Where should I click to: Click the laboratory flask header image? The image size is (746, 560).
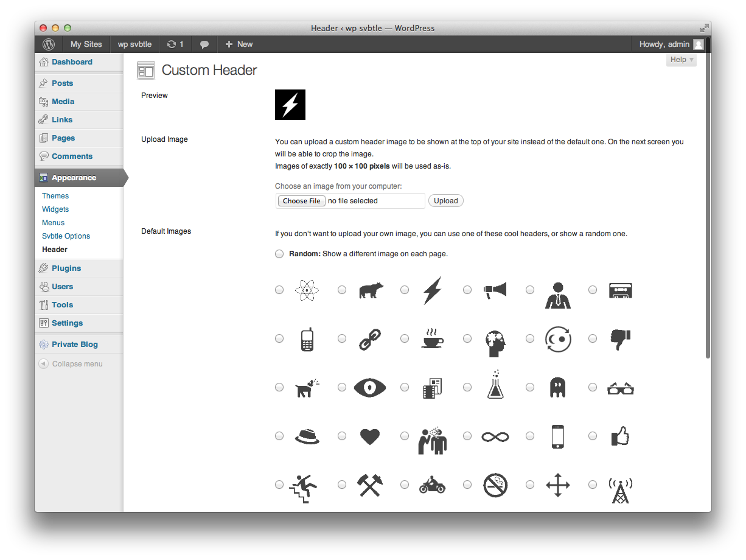pos(495,384)
